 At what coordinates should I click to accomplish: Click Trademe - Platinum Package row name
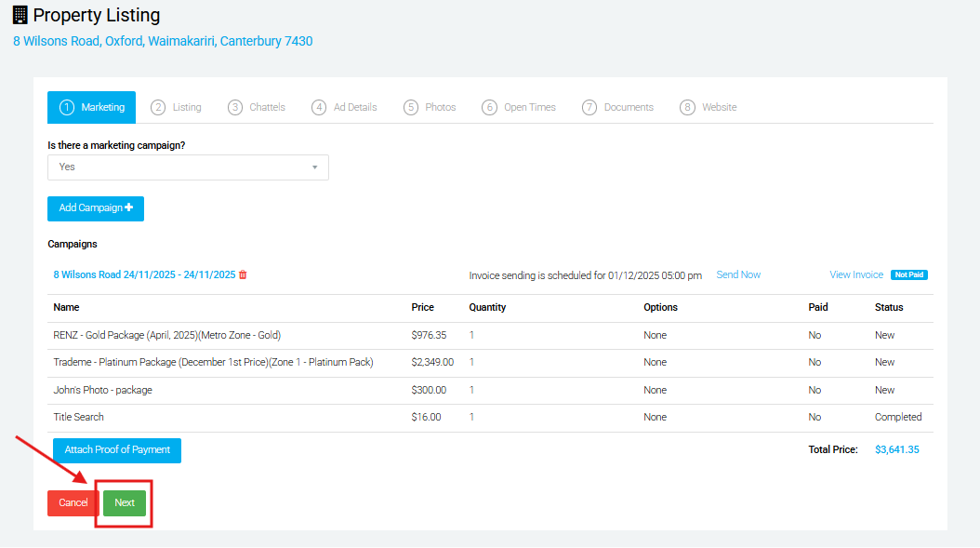(213, 362)
